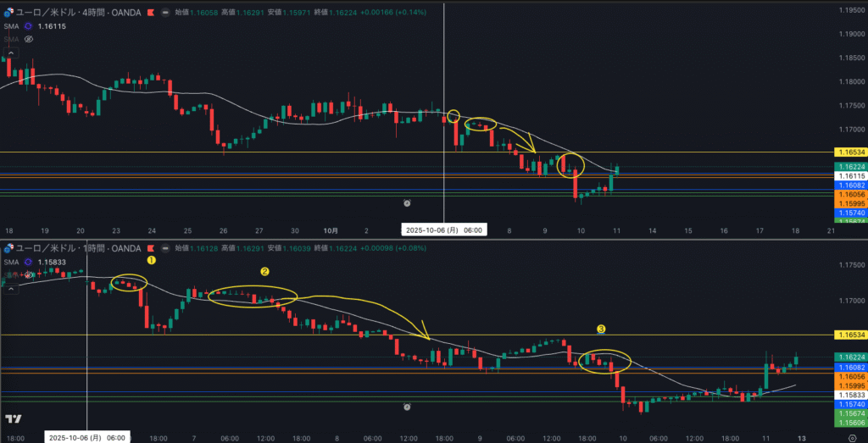Click the yellow 1.16534 price label on the top chart

pos(850,152)
